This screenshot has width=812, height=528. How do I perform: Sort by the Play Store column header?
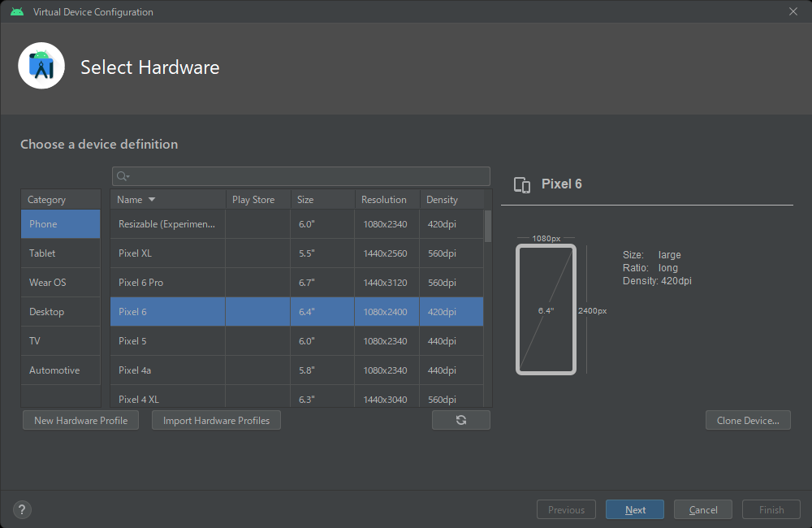click(x=258, y=200)
